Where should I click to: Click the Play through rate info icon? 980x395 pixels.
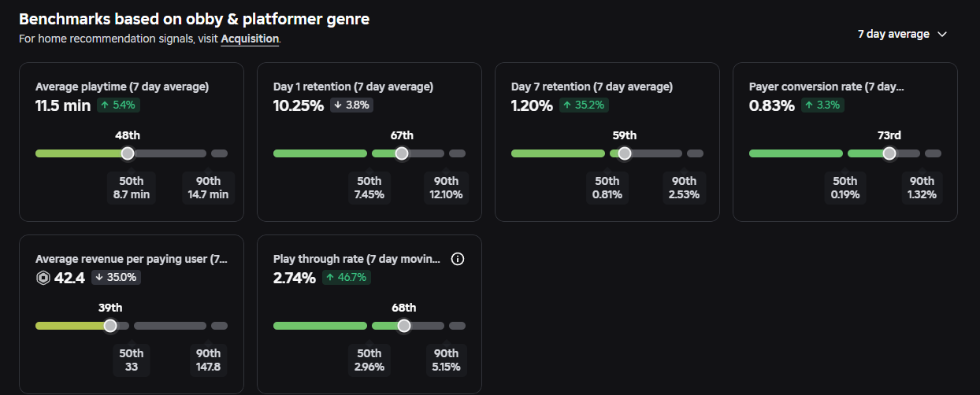(x=458, y=259)
